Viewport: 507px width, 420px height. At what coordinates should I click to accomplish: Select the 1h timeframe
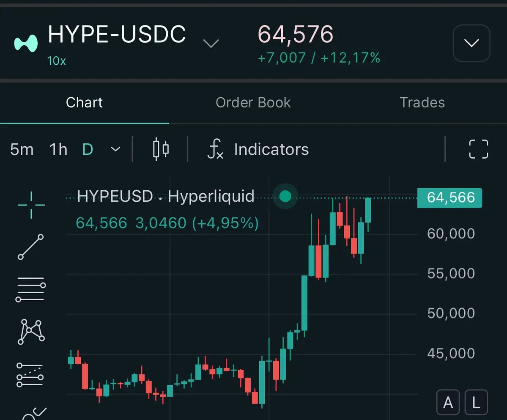[58, 149]
